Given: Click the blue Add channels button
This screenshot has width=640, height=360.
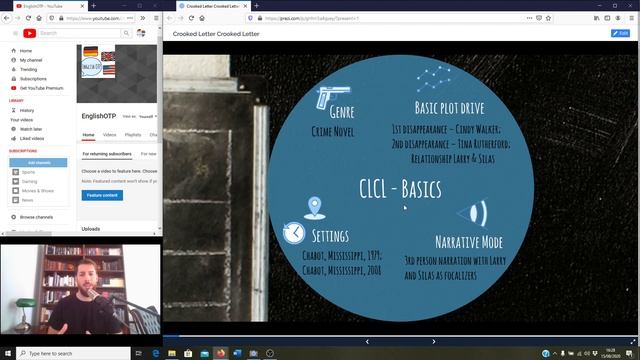Looking at the screenshot, I should coord(38,162).
